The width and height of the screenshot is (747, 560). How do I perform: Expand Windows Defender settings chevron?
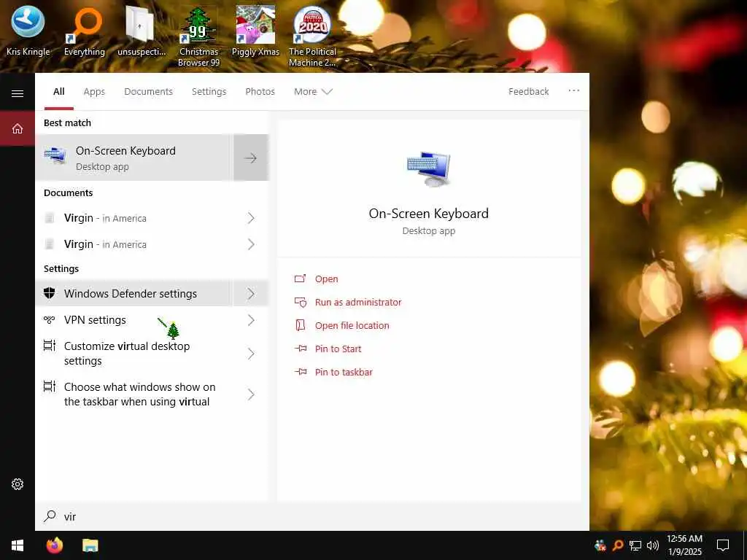click(251, 294)
